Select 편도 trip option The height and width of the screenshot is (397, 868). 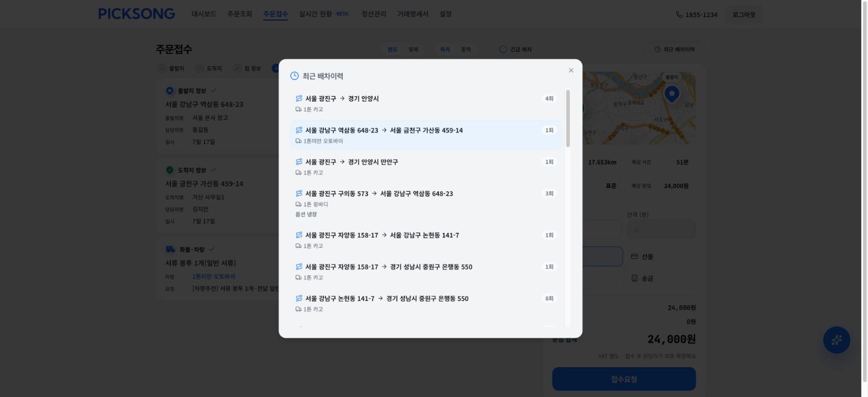(392, 49)
